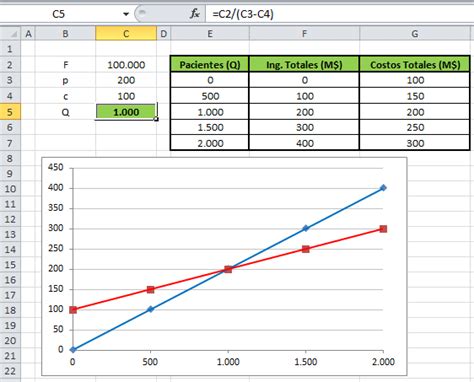Click the formula bar containing =C2/(C3-C4)
474x382 pixels.
(339, 14)
